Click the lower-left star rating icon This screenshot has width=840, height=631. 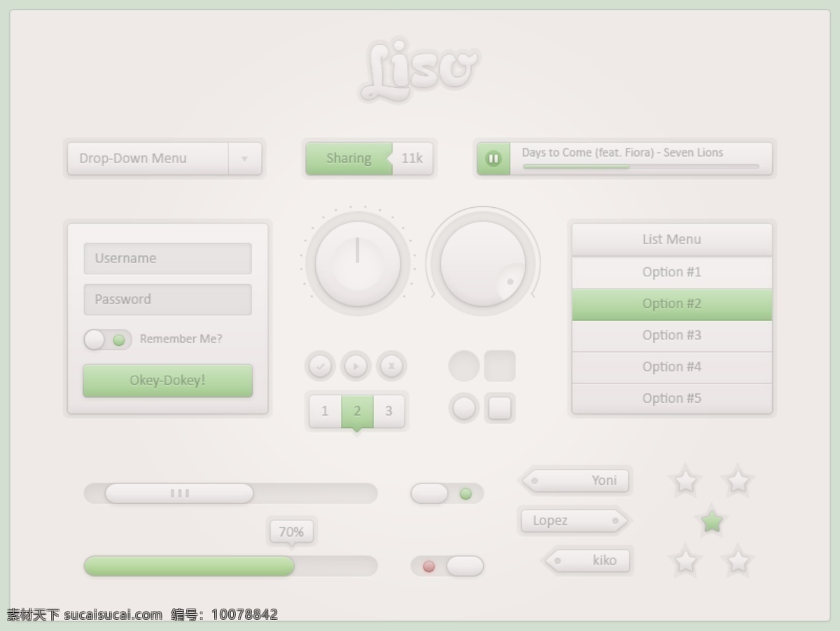coord(685,561)
